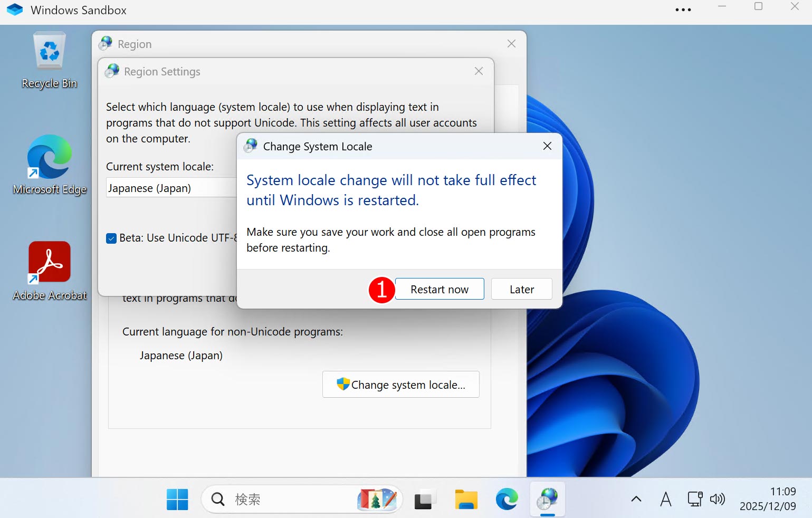Image resolution: width=812 pixels, height=518 pixels.
Task: Toggle the IME input mode indicator
Action: click(666, 499)
